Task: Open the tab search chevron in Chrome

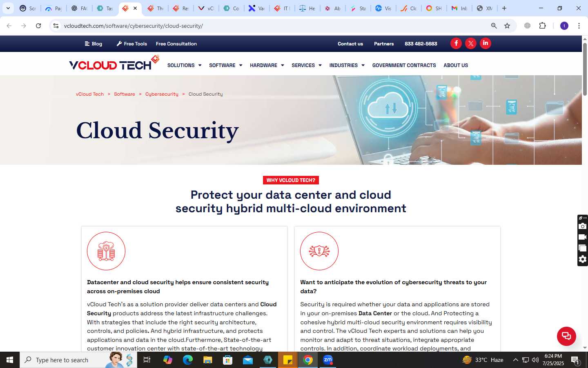Action: (8, 8)
